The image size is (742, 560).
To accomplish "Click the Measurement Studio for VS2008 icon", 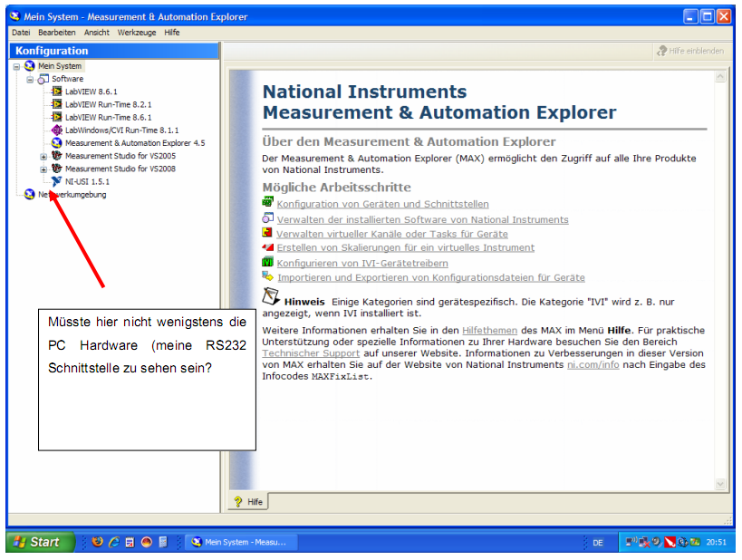I will 57,168.
